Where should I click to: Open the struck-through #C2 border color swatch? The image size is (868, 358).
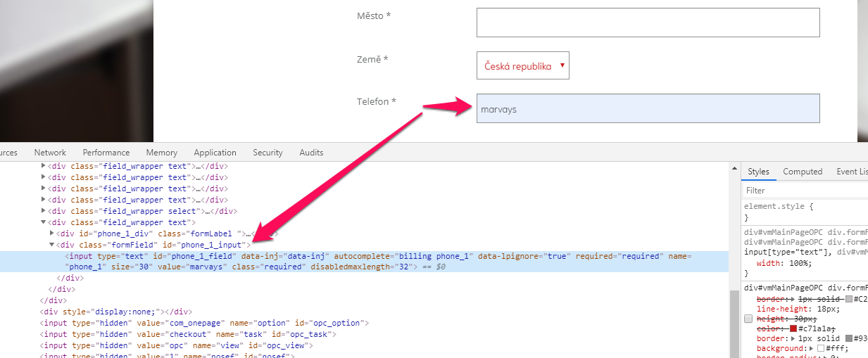pyautogui.click(x=850, y=299)
